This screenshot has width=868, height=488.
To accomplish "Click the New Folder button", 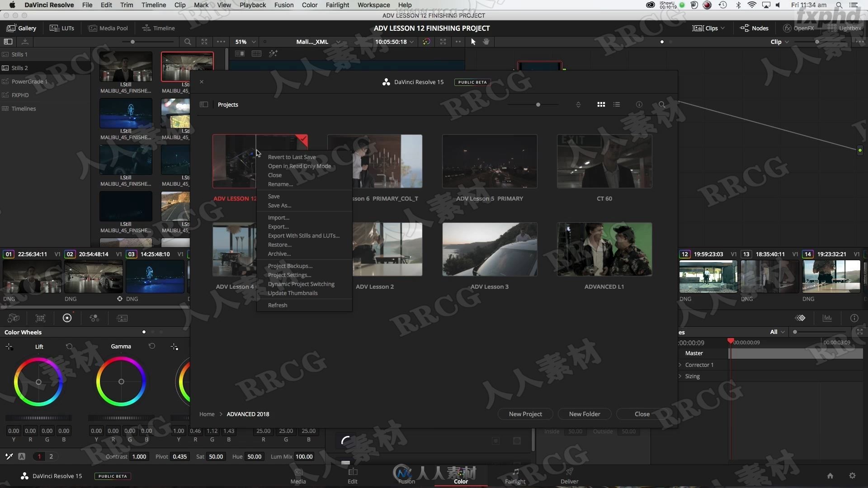I will coord(585,414).
